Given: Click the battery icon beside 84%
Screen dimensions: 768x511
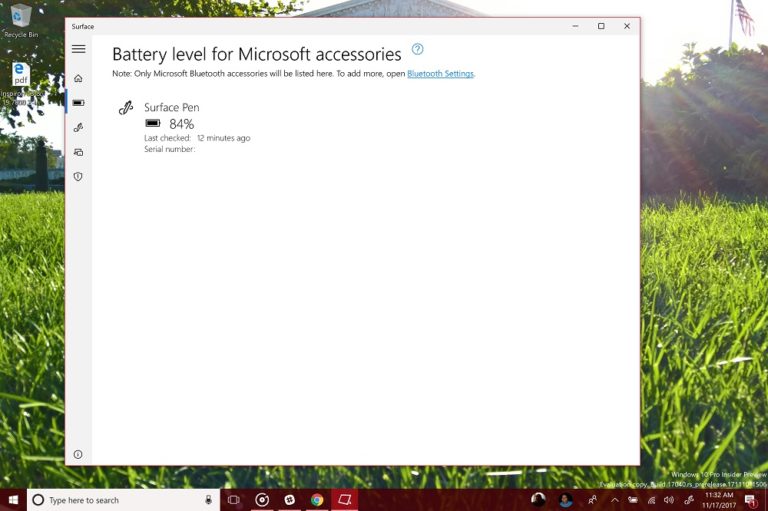Looking at the screenshot, I should point(153,123).
